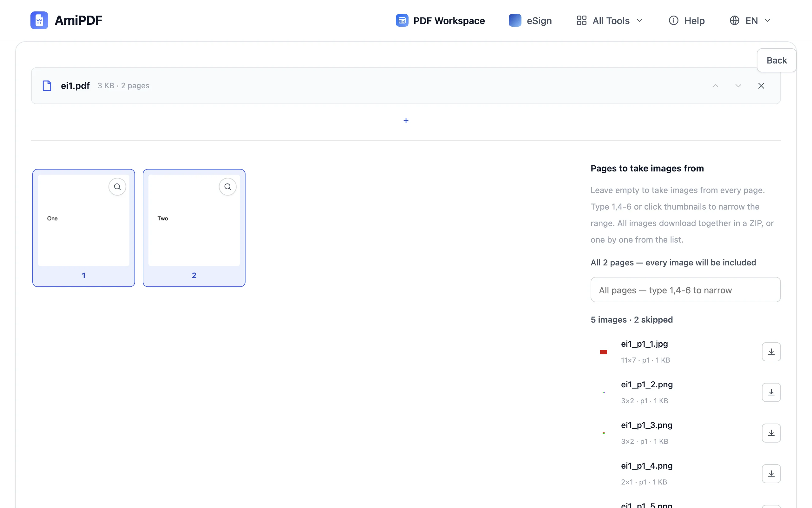Click the ei1.pdf file icon
The image size is (812, 508).
pyautogui.click(x=47, y=86)
